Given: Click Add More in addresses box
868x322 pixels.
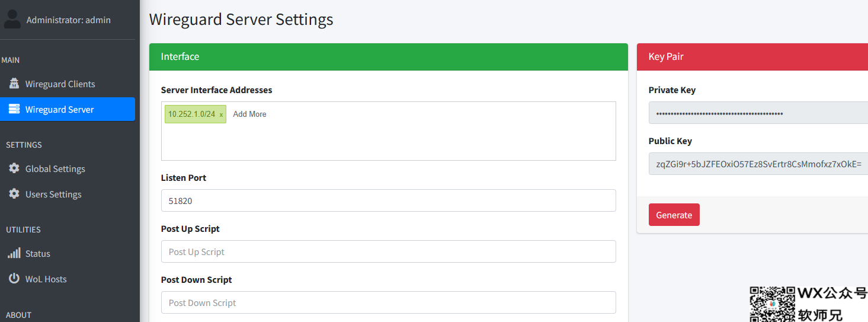Looking at the screenshot, I should pyautogui.click(x=249, y=114).
